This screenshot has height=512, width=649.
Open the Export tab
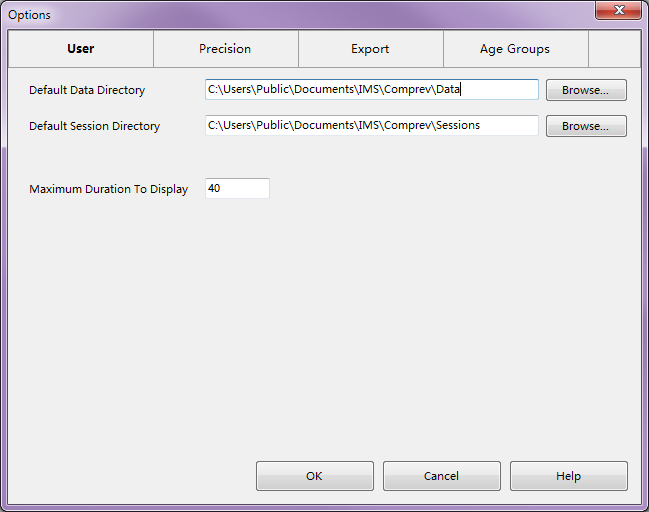(x=370, y=48)
